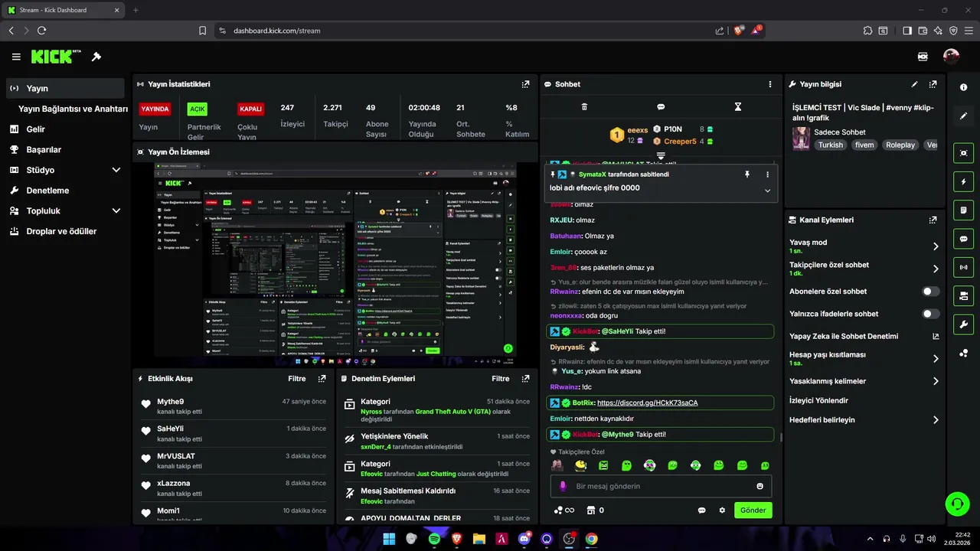Pop out the Kanal Eylemleri panel
980x551 pixels.
(933, 220)
